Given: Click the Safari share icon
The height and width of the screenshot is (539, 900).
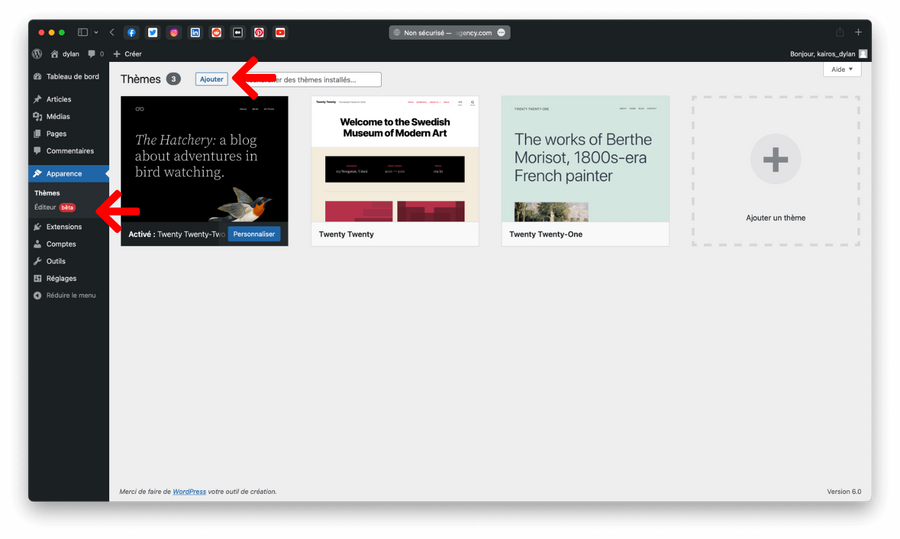Looking at the screenshot, I should click(840, 32).
